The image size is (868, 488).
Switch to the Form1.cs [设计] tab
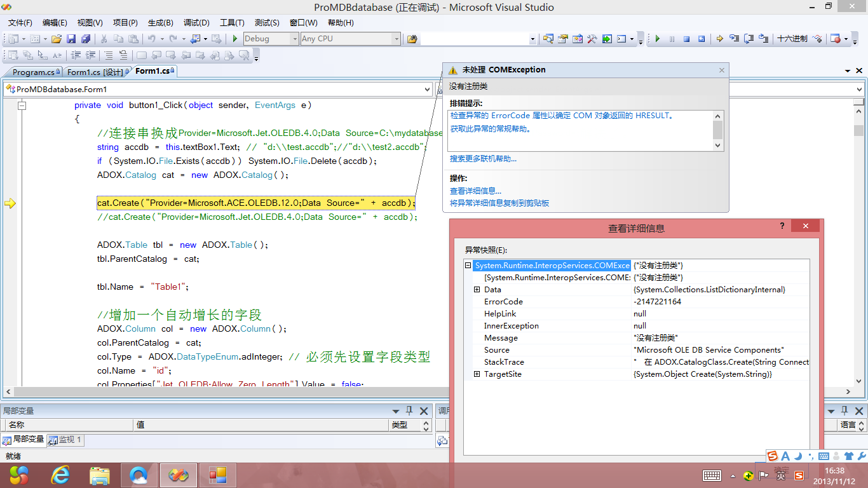(x=95, y=72)
